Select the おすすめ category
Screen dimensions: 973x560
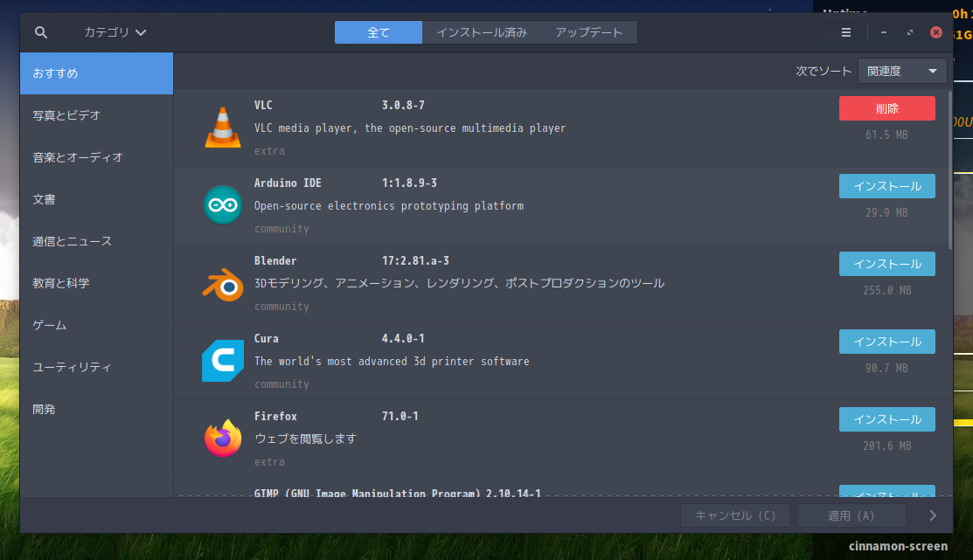[x=96, y=73]
